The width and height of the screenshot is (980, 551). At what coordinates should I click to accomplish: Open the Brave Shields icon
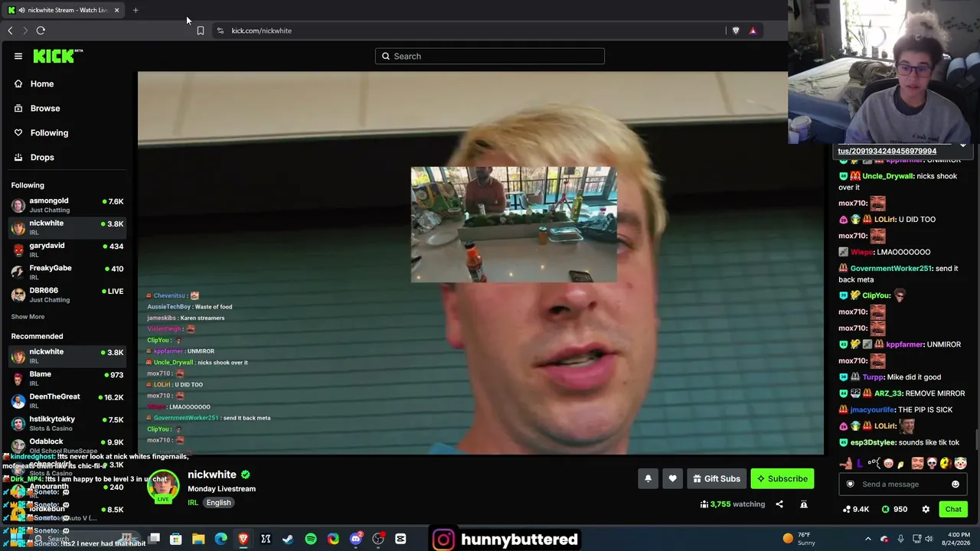pos(736,31)
